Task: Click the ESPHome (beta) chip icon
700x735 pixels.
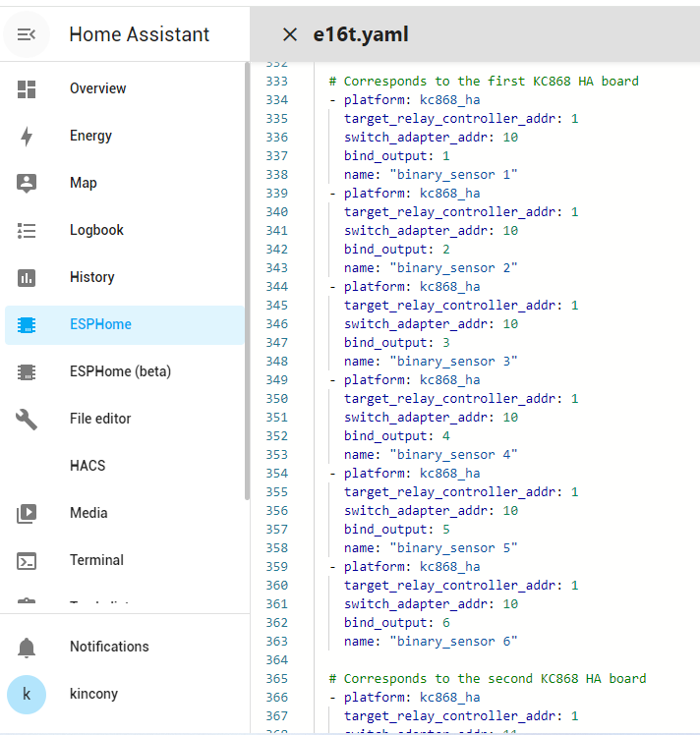Action: click(x=27, y=371)
